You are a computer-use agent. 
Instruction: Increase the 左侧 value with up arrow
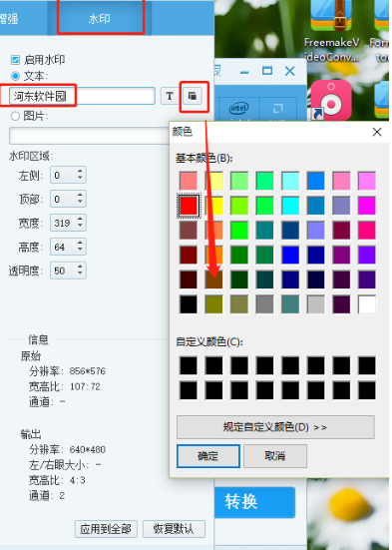coord(80,171)
